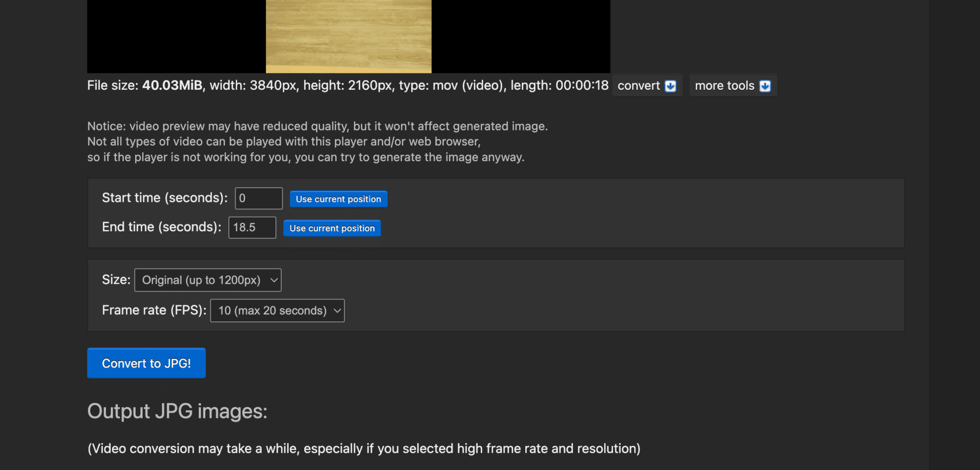Click the down-arrow icon beside more tools
Screen dimensions: 980x470
(x=765, y=86)
